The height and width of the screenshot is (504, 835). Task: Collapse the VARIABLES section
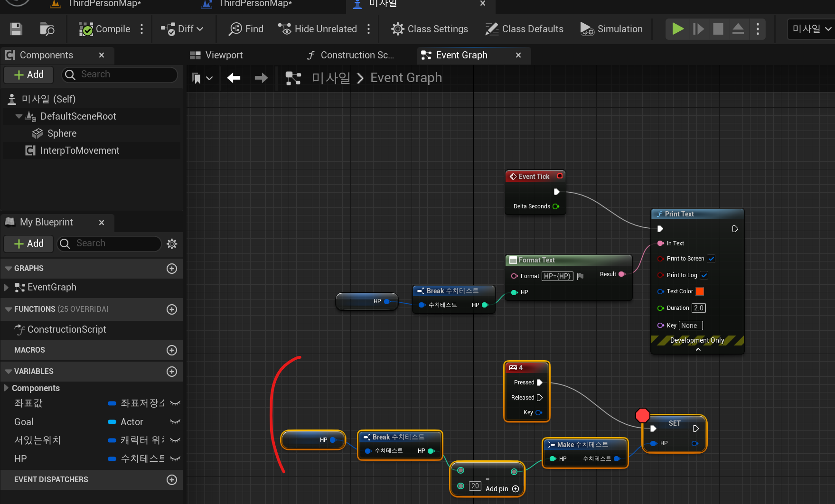pos(8,371)
